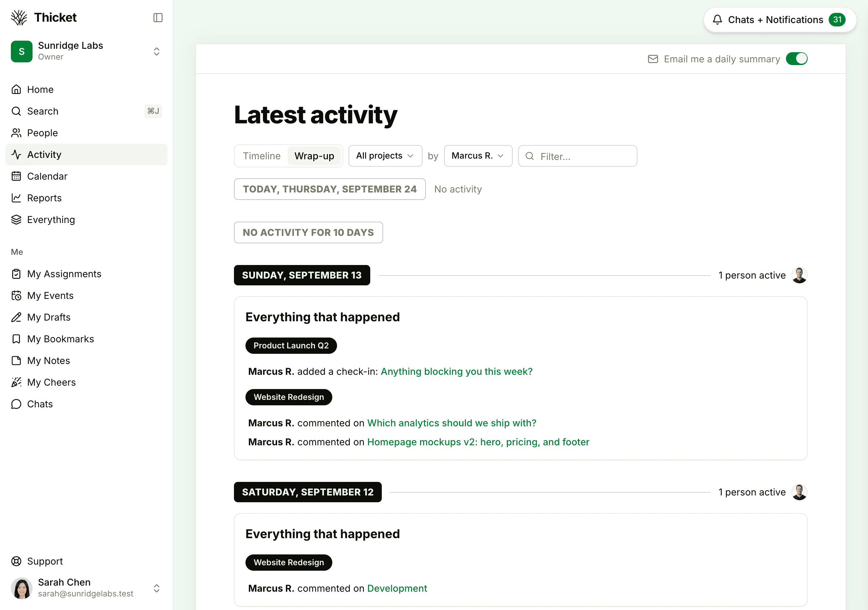Open the All projects dropdown
Viewport: 868px width, 610px height.
tap(385, 156)
